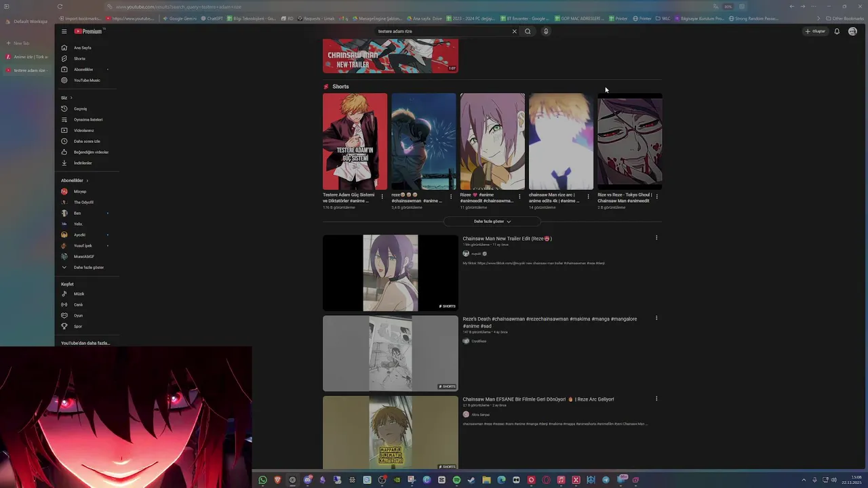Screen dimensions: 868x488
Task: Expand the Siz section chevron
Action: 71,98
